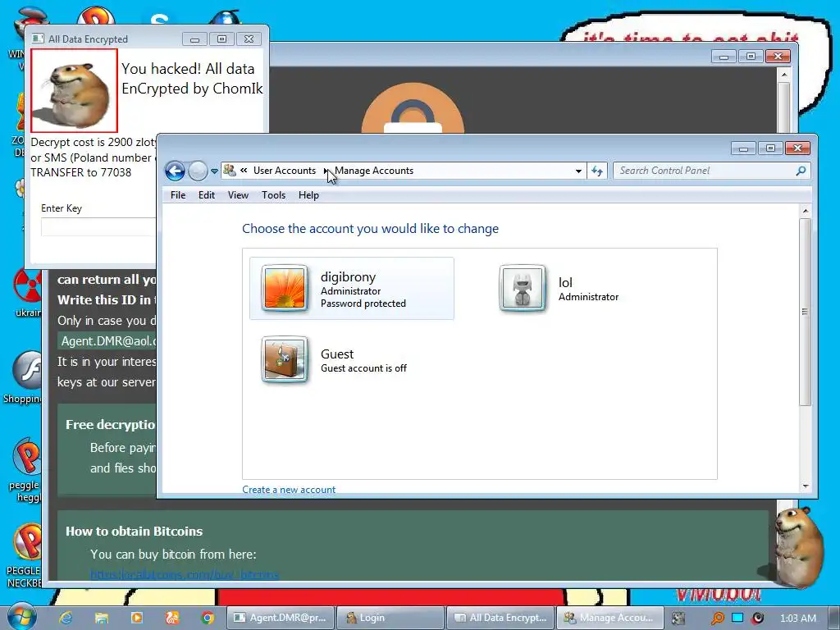Open the View menu
The height and width of the screenshot is (630, 840).
coord(238,195)
